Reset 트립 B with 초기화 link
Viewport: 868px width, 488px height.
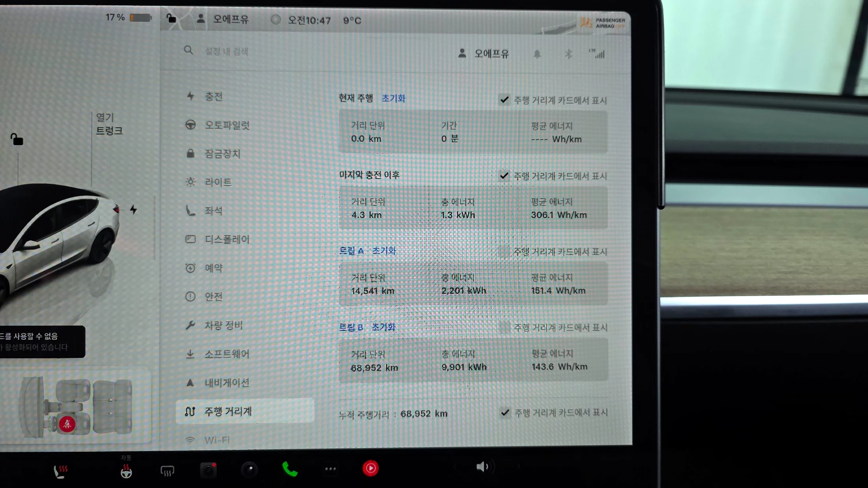coord(383,327)
